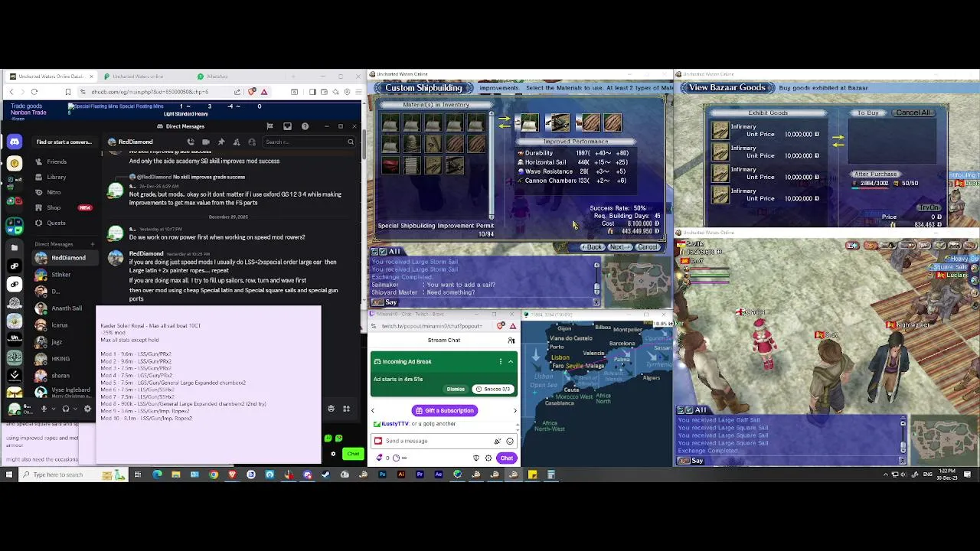Open Stinker direct message conversation
The width and height of the screenshot is (980, 551).
point(61,275)
